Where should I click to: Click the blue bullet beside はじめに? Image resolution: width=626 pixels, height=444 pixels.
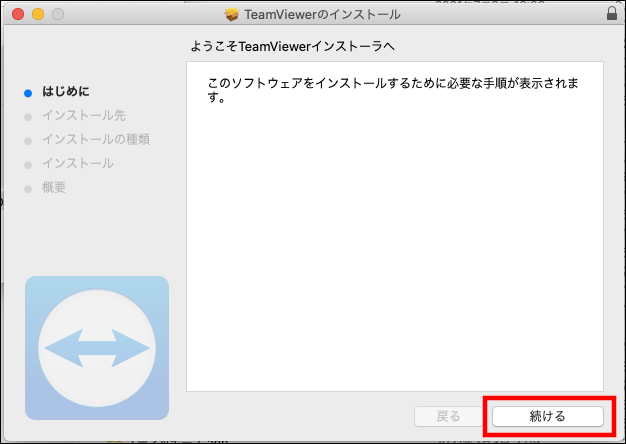28,93
